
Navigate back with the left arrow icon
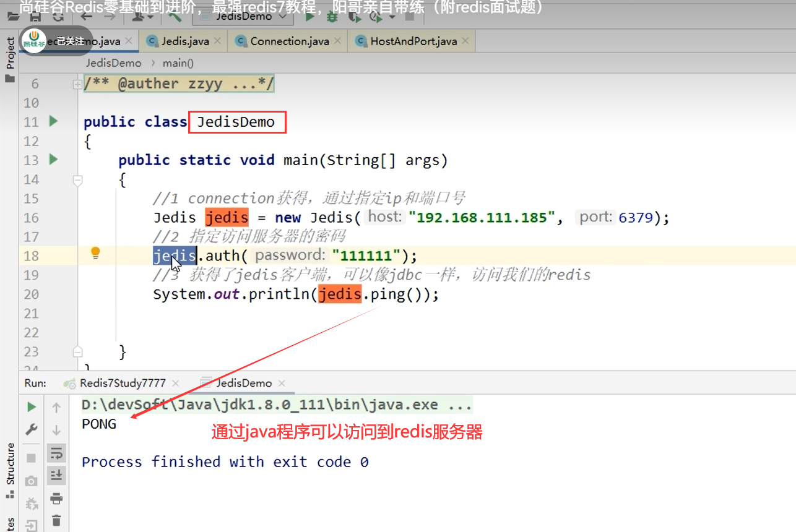click(87, 17)
